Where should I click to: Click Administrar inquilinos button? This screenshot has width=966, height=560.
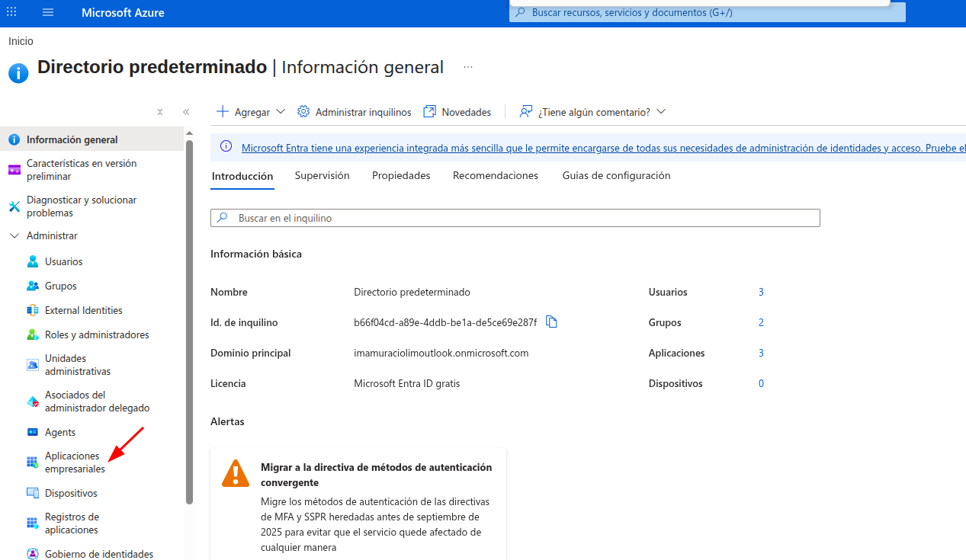point(355,112)
